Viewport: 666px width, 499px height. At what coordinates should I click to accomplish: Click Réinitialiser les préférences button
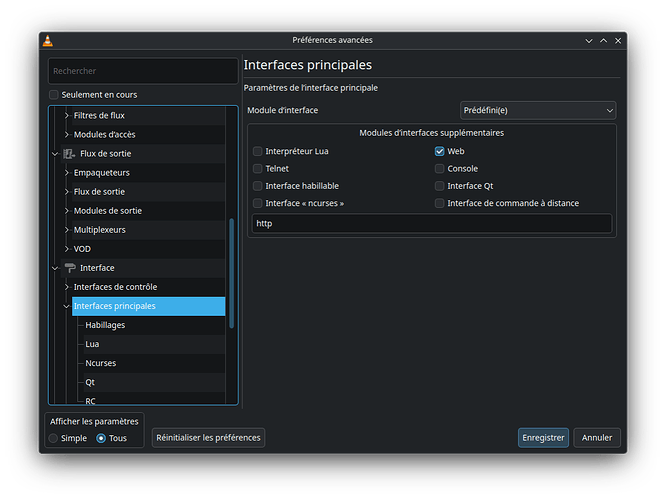click(x=208, y=438)
